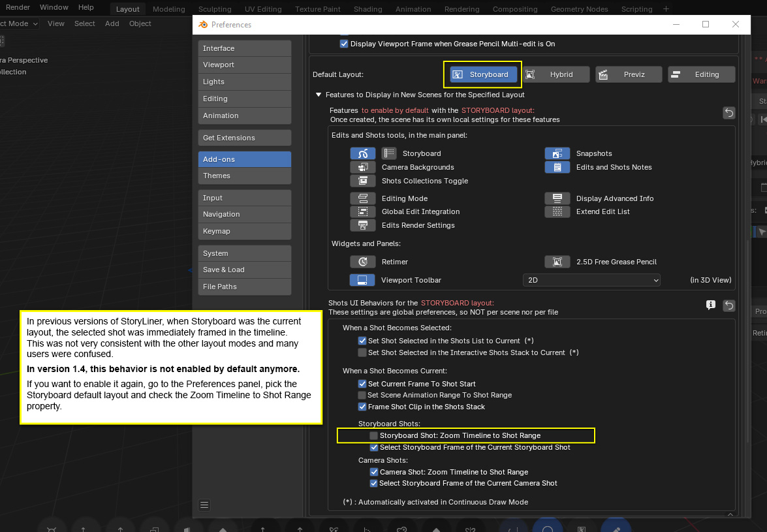Open the 2D Viewport Toolbar dropdown
Screen dimensions: 767x532
click(x=591, y=280)
